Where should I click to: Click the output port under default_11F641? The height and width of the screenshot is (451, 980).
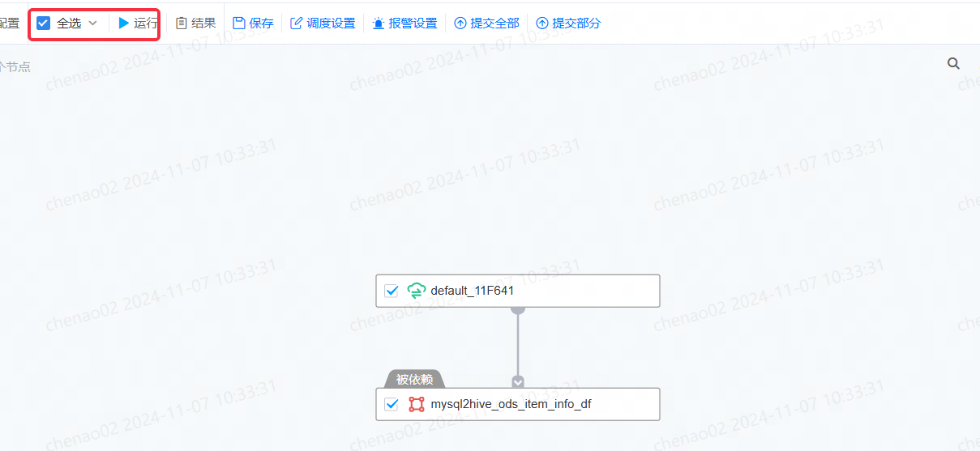pos(518,309)
